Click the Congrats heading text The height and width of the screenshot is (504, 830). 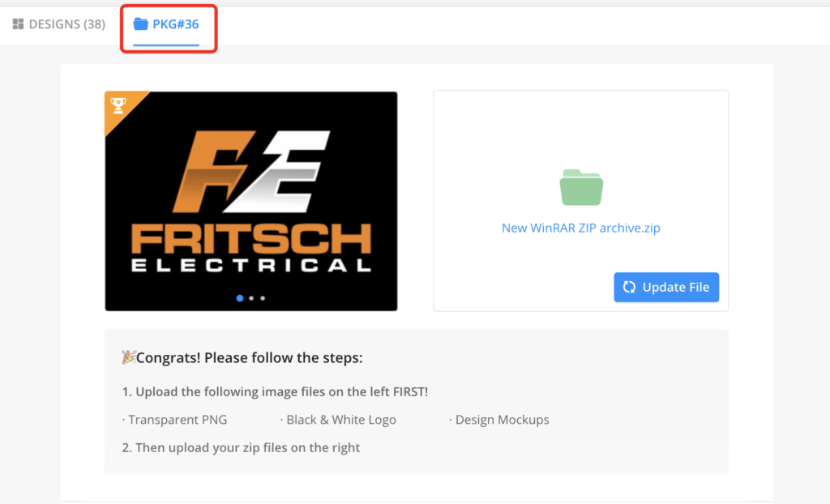(250, 357)
